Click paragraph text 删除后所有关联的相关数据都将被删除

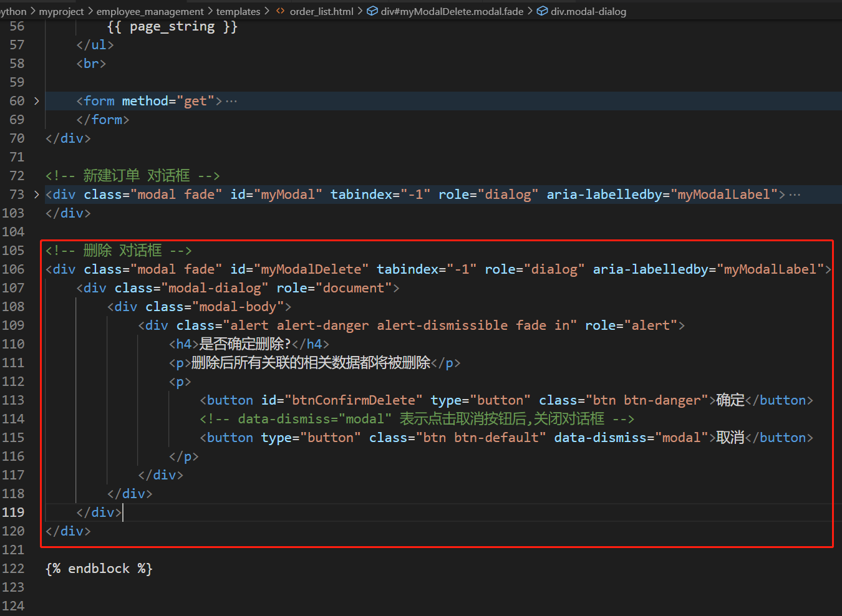[311, 363]
